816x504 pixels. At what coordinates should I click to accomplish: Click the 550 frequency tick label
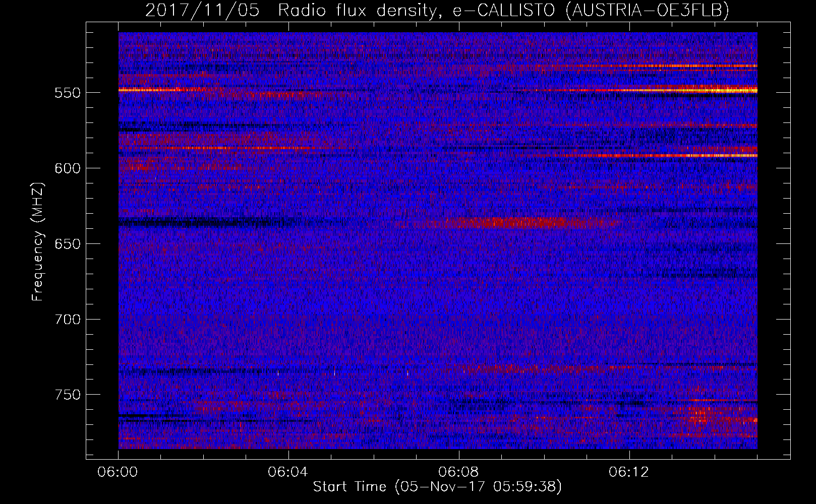68,93
